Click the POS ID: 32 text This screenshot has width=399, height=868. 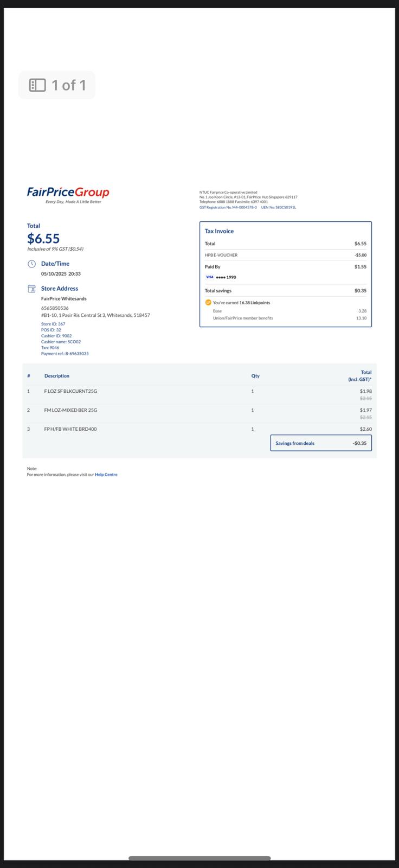pyautogui.click(x=51, y=330)
